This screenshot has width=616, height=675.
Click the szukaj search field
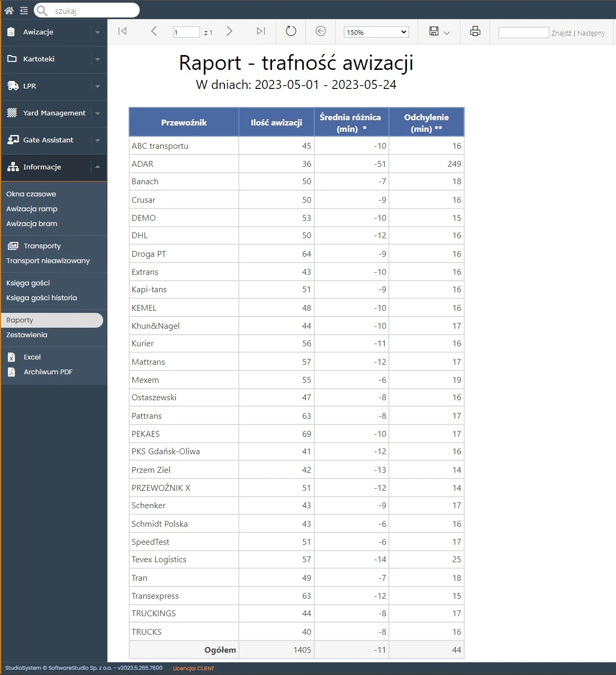click(x=93, y=11)
